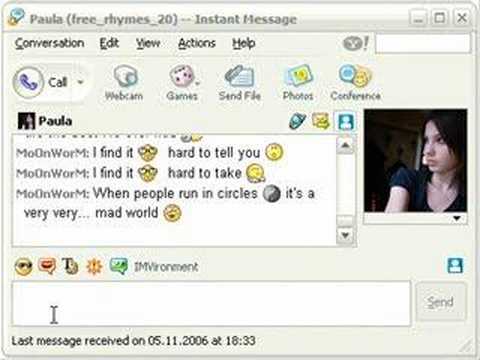
Task: Click the message text input box
Action: tap(211, 303)
